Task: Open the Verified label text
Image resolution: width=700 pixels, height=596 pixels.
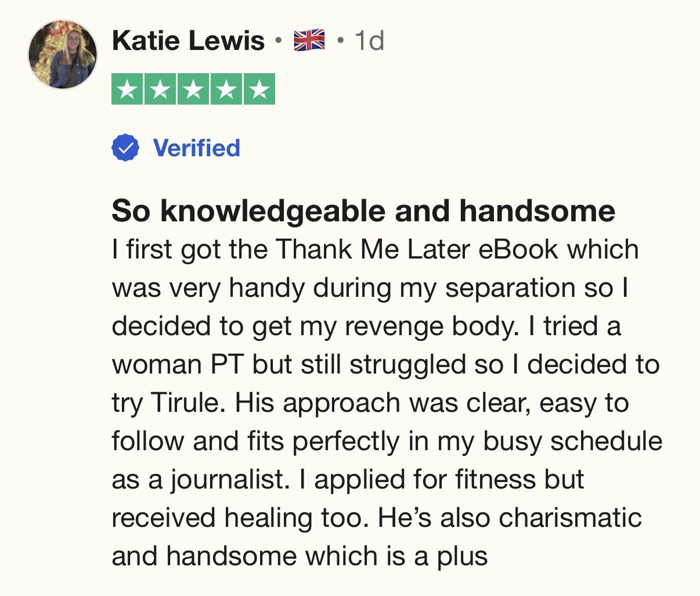Action: 196,148
